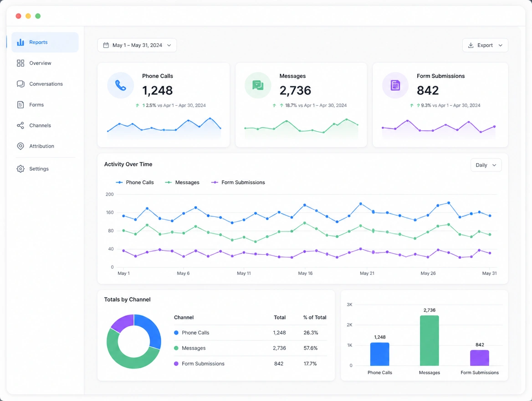
Task: Click the 1,248 value in the Phone Calls card
Action: click(x=158, y=91)
